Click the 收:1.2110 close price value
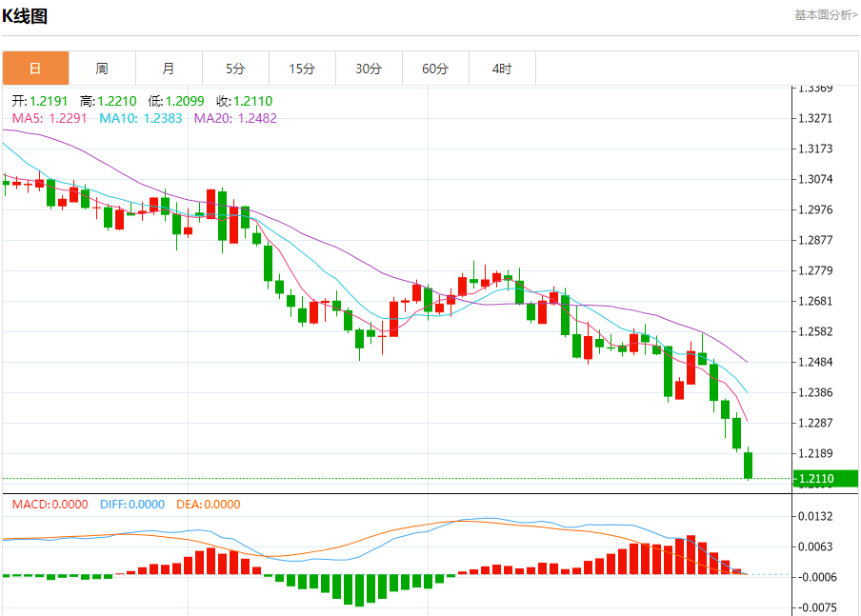Screen dimensions: 861x616 245,101
